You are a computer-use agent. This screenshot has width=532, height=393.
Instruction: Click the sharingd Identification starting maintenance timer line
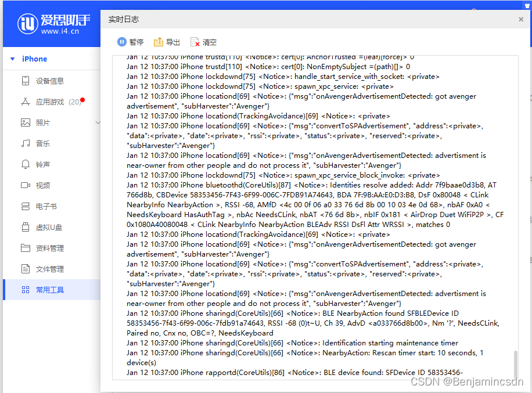point(293,343)
